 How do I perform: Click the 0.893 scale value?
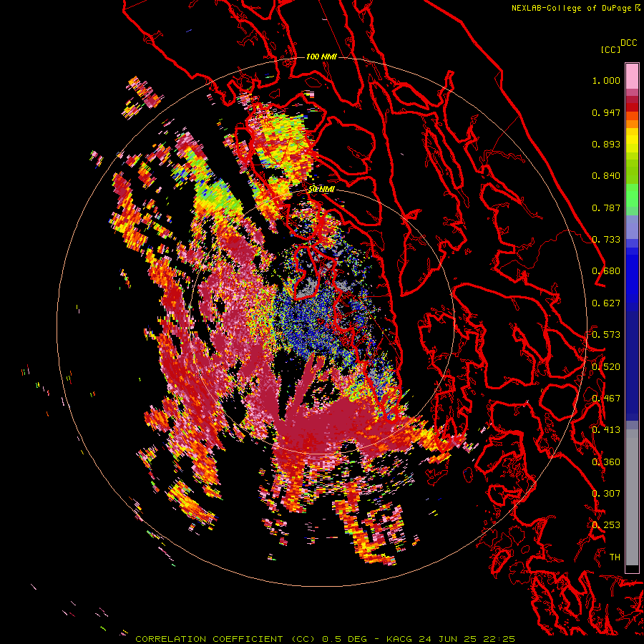click(x=606, y=144)
